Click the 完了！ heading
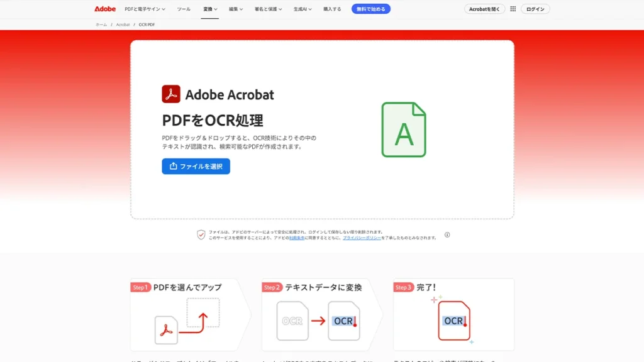This screenshot has width=644, height=362. pyautogui.click(x=426, y=287)
